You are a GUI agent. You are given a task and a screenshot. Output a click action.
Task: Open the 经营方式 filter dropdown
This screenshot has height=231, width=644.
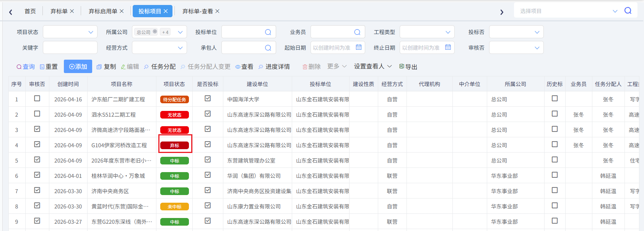click(x=159, y=48)
